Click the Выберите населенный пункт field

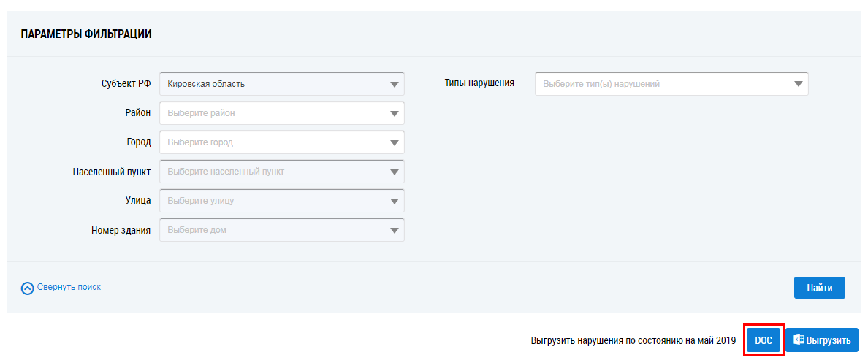(226, 172)
